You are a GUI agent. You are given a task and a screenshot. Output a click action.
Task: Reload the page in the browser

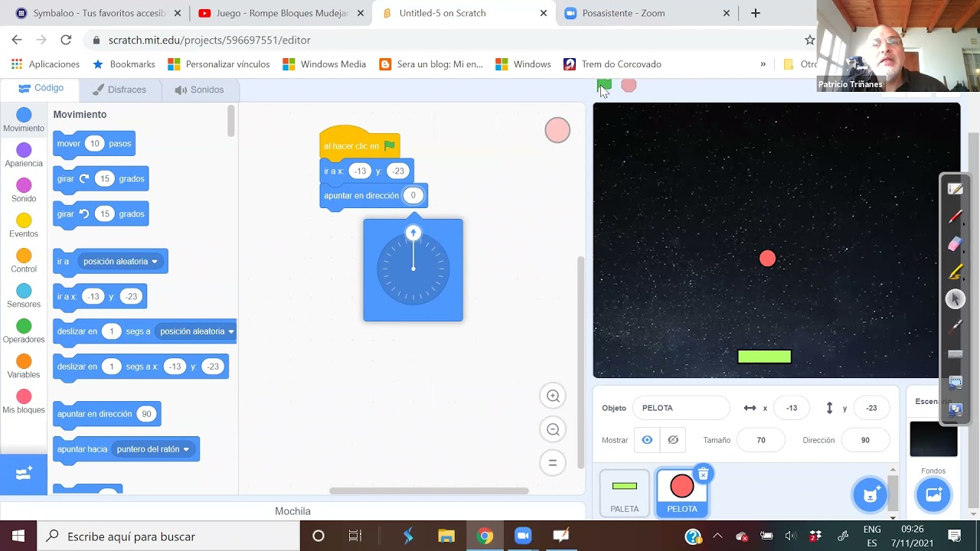pyautogui.click(x=66, y=40)
